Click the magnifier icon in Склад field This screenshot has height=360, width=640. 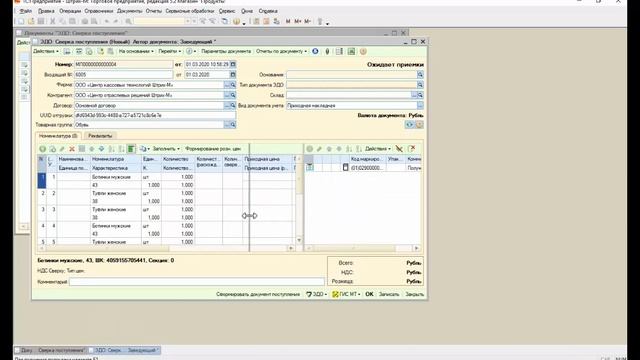tap(420, 95)
